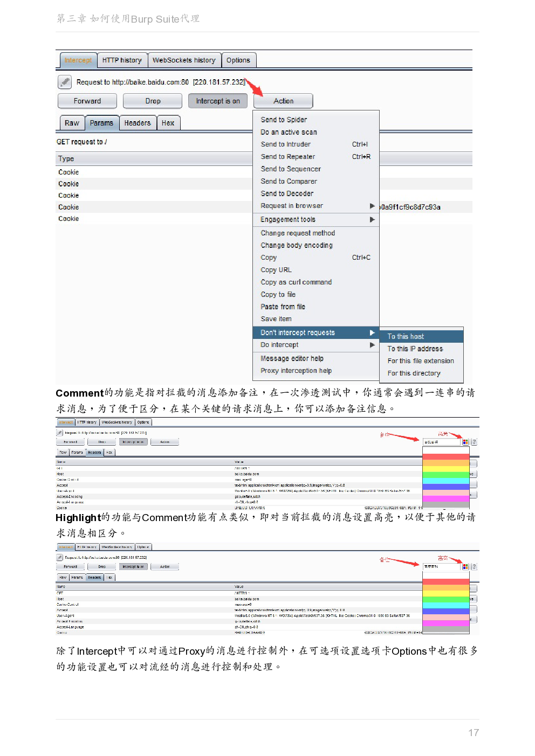Viewport: 535px width, 756px height.
Task: Pick the red highlight swatch in the middle screenshot
Action: [x=446, y=457]
